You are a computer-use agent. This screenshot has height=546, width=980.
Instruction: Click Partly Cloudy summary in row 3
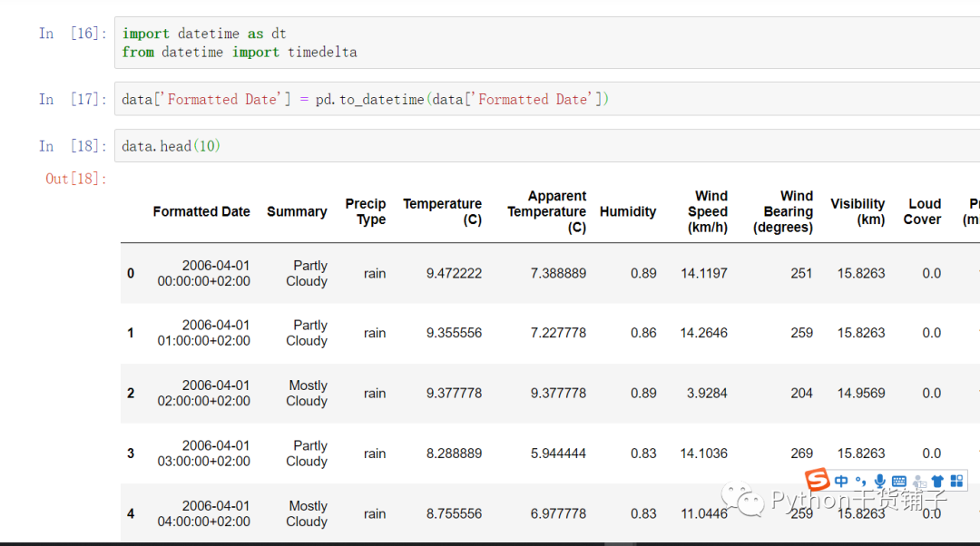(x=307, y=453)
